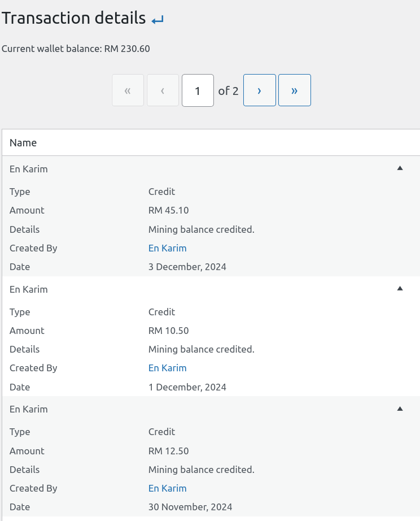
Task: Go to the previous transactions page
Action: click(x=163, y=90)
